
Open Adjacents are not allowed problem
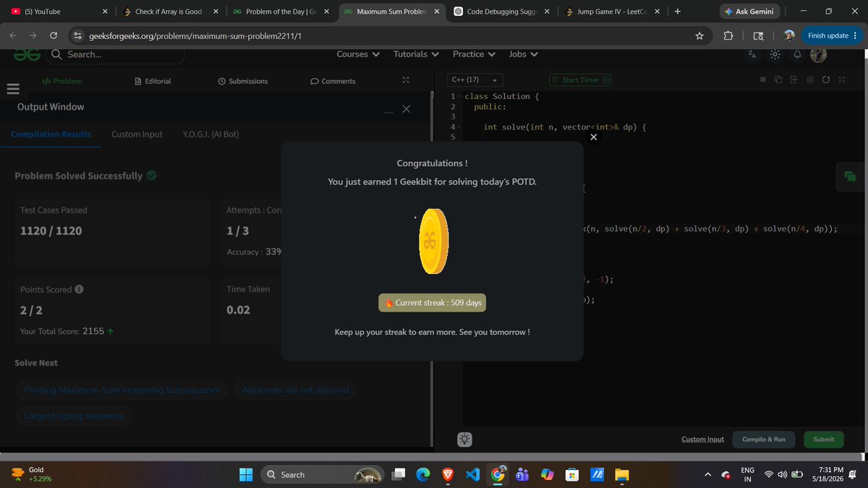(x=295, y=390)
